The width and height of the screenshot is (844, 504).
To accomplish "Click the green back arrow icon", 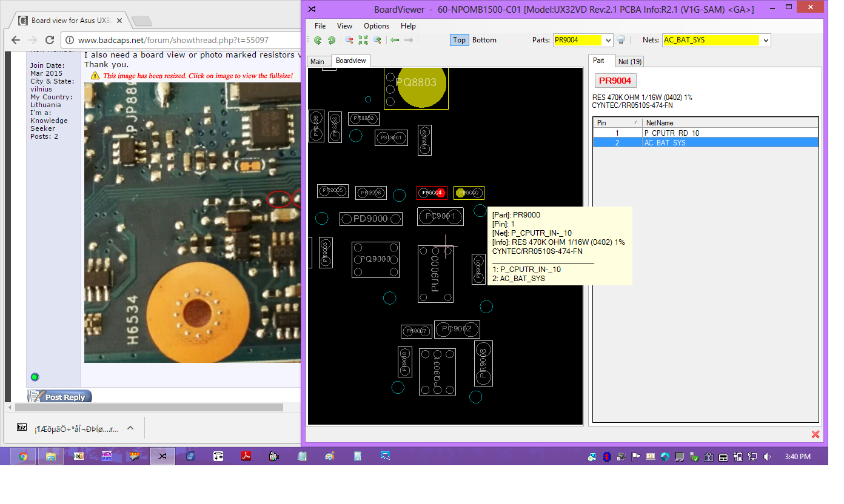I will (x=395, y=41).
